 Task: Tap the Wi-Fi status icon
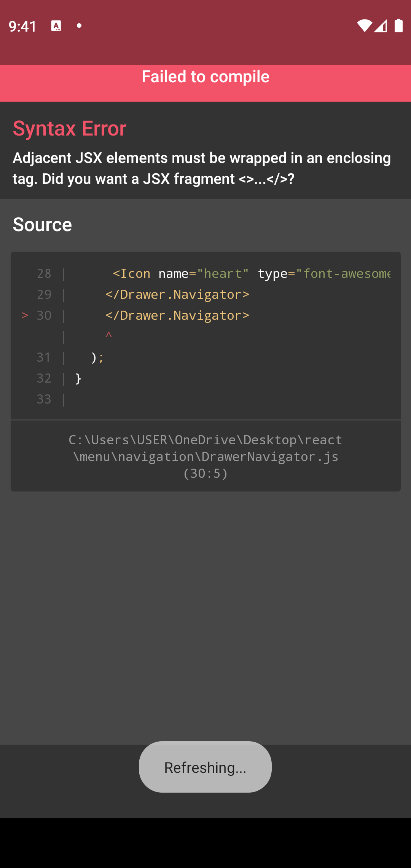coord(364,26)
